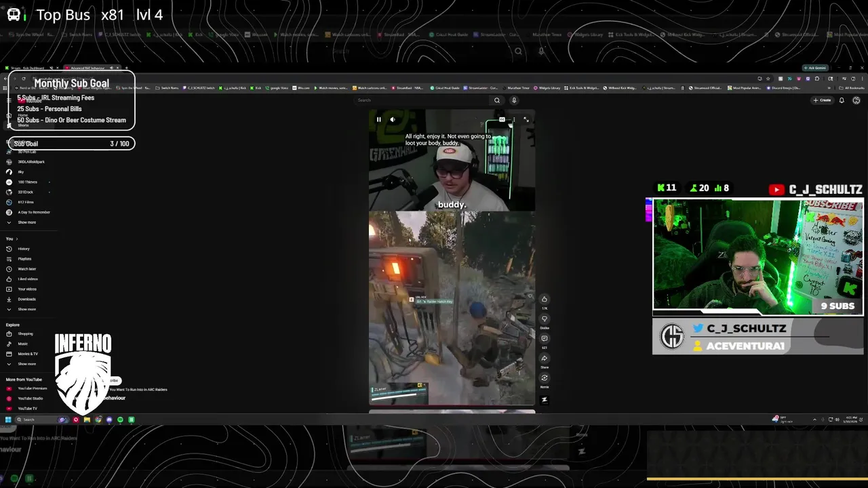Open a new browser tab
Viewport: 868px width, 488px height.
point(126,68)
